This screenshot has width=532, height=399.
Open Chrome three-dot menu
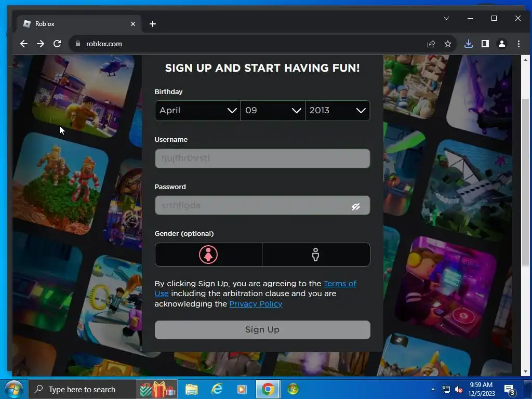[x=518, y=44]
